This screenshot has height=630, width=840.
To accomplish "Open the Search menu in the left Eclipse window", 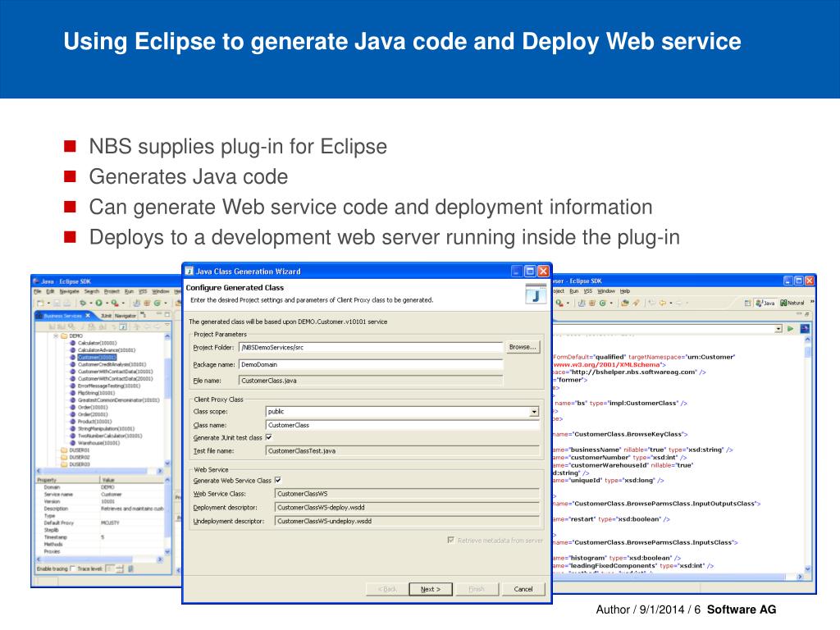I will click(92, 291).
